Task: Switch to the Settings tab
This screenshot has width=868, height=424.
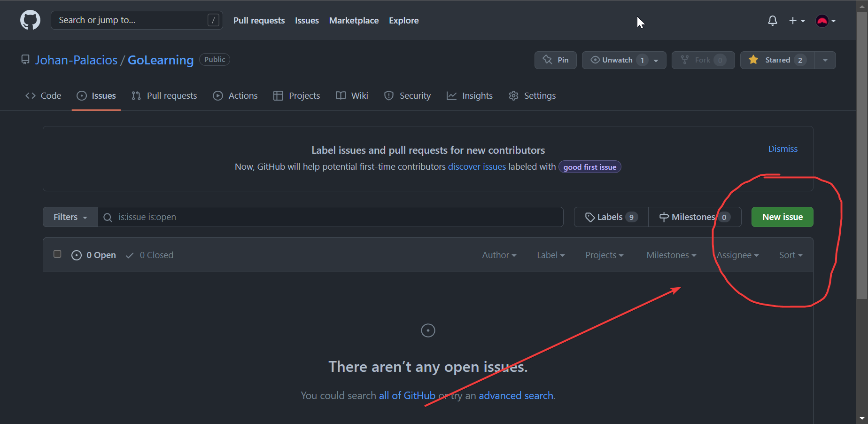Action: [532, 96]
